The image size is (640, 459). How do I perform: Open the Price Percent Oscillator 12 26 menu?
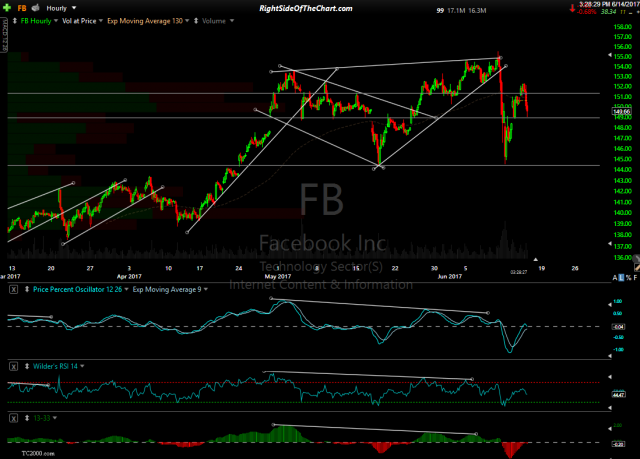[x=80, y=289]
